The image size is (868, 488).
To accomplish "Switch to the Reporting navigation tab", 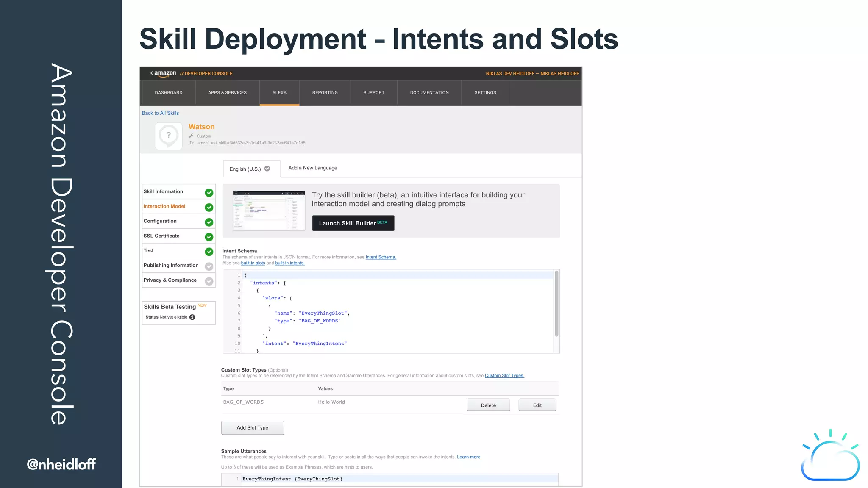I will click(x=325, y=93).
